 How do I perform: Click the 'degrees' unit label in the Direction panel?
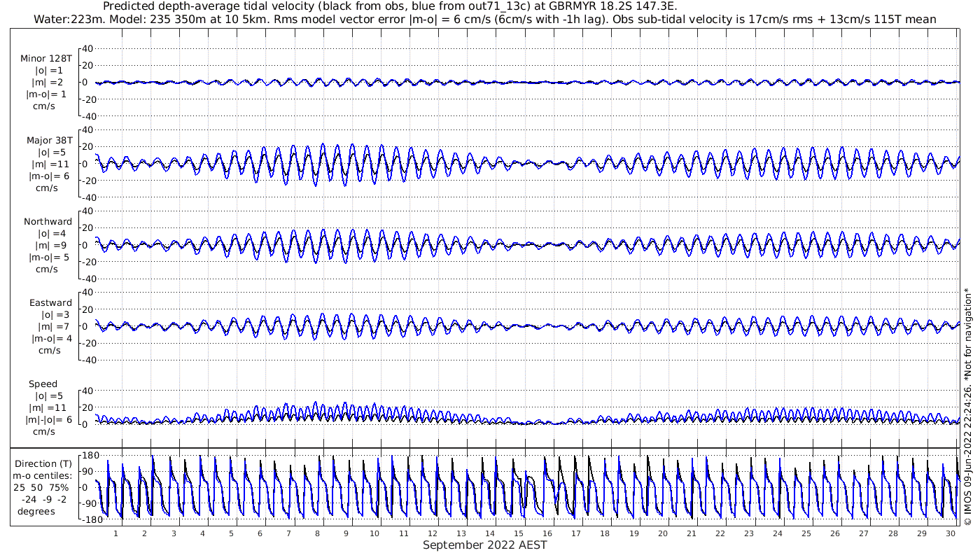click(36, 511)
